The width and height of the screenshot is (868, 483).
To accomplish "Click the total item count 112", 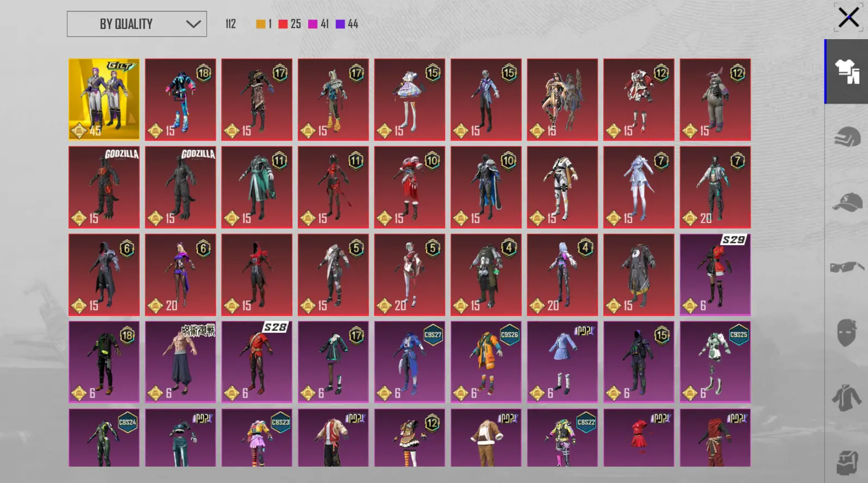I will [230, 24].
